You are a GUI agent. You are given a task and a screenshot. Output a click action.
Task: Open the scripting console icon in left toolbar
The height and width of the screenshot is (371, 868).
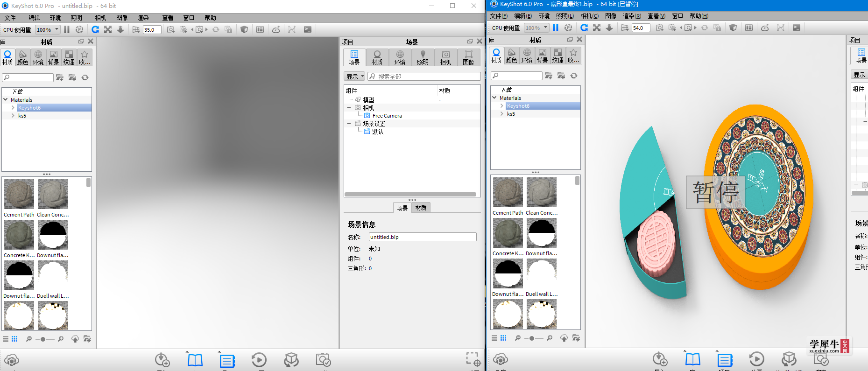point(308,29)
